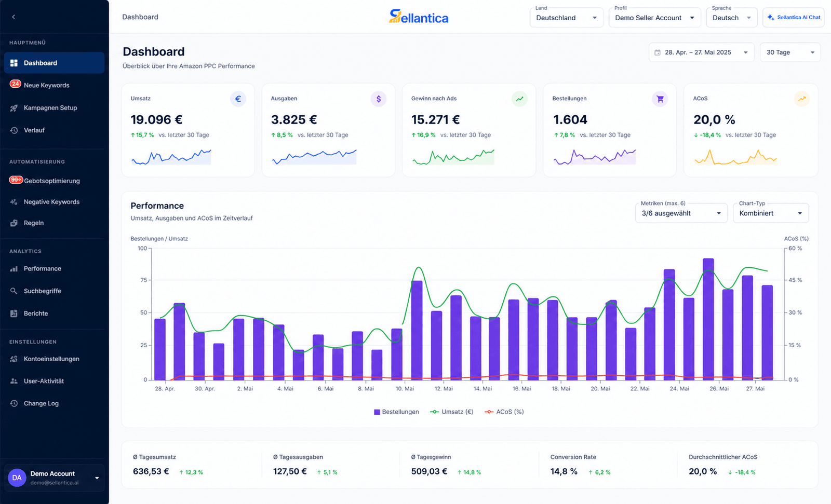
Task: Open the 30 Tage period dropdown
Action: 790,52
